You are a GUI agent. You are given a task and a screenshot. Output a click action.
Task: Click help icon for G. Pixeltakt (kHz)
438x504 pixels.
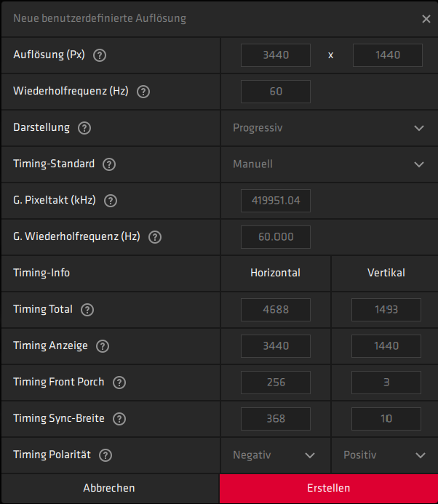[x=111, y=201]
